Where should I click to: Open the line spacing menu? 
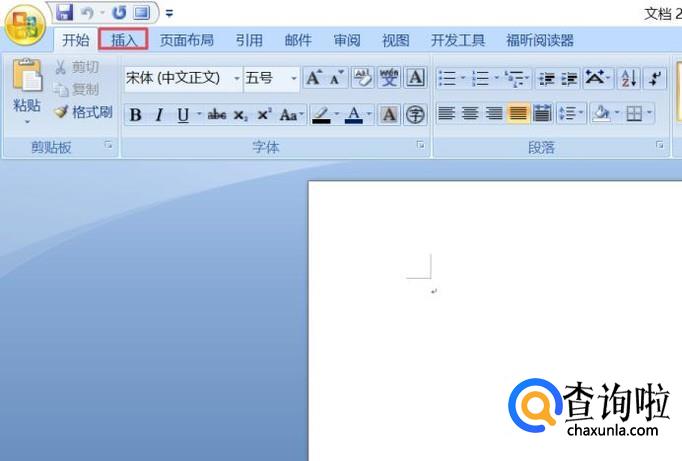571,114
